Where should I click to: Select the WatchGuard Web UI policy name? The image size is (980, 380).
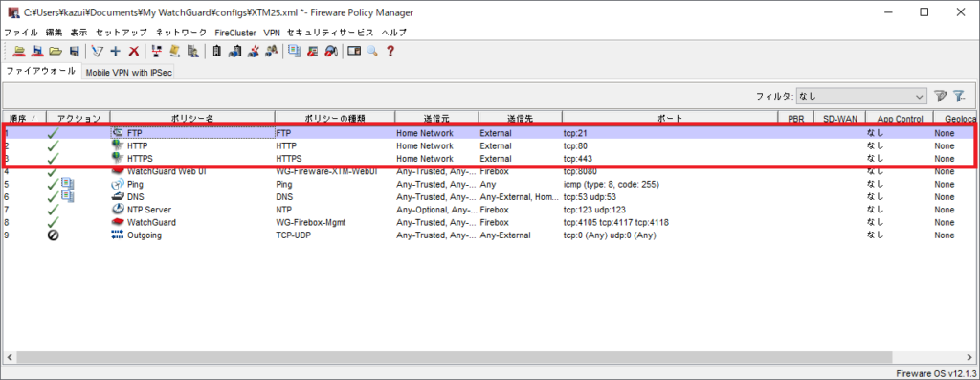click(x=167, y=171)
